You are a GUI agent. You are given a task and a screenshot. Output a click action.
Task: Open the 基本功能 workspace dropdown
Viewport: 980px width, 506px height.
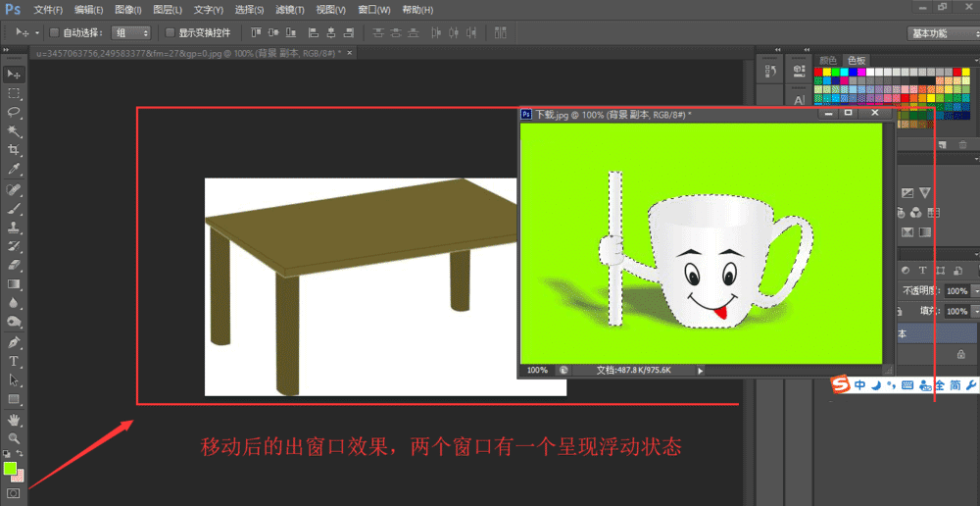pyautogui.click(x=941, y=33)
